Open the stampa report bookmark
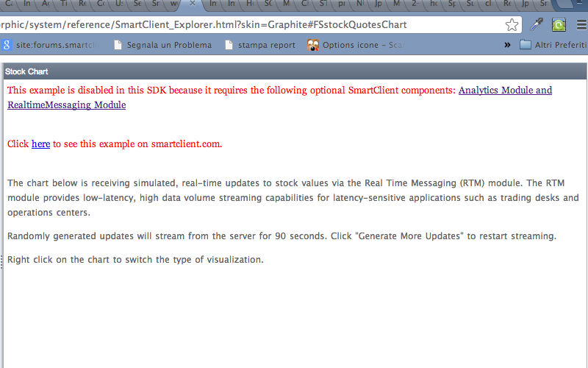This screenshot has width=588, height=368. click(x=260, y=45)
